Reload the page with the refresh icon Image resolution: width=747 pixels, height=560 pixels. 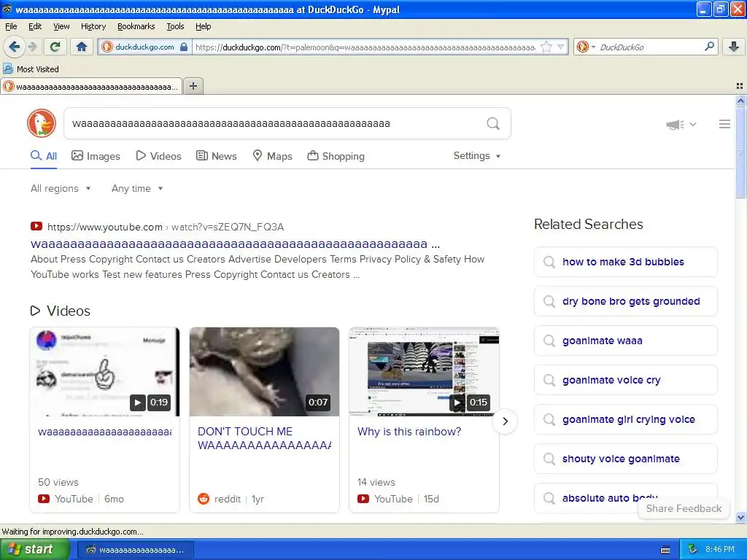(x=55, y=47)
